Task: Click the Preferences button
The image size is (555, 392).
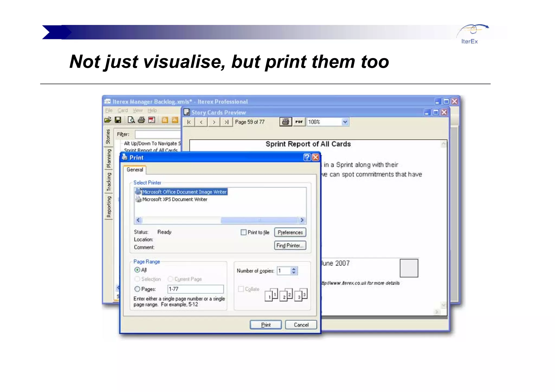Action: coord(290,232)
